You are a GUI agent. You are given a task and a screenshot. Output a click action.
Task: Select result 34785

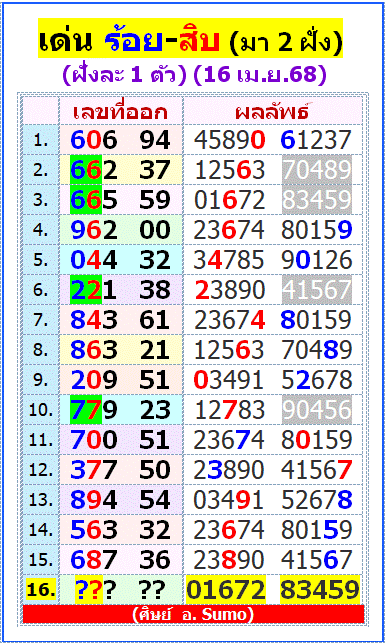(230, 260)
